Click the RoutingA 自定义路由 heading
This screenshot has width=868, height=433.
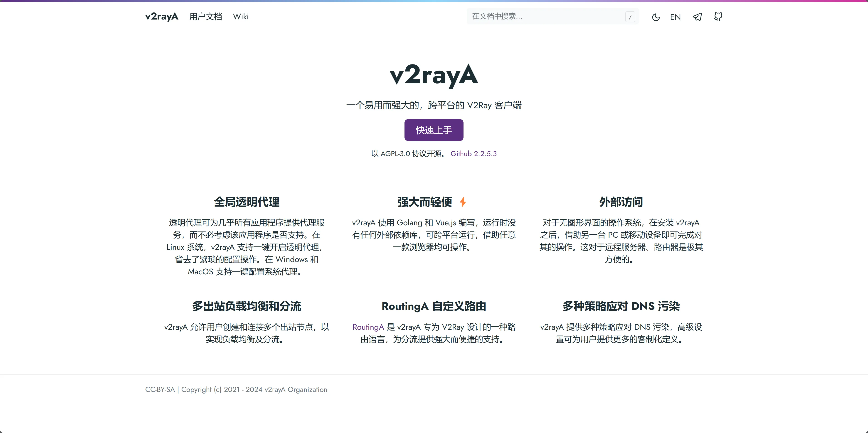click(434, 306)
